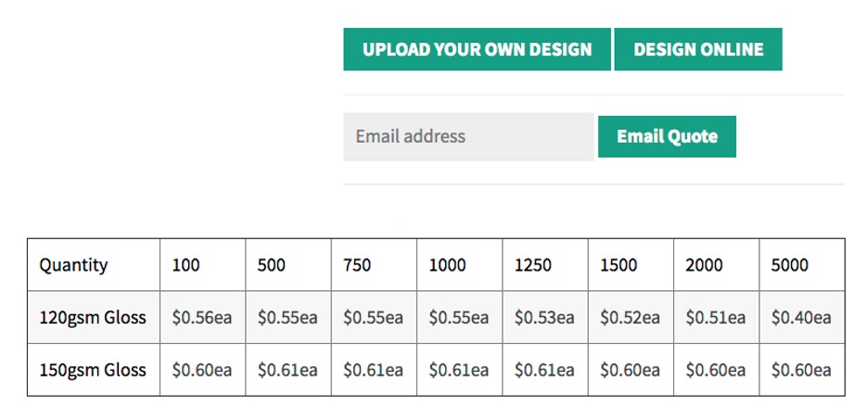The height and width of the screenshot is (419, 868).
Task: Click the 1250 quantity column header
Action: [532, 265]
